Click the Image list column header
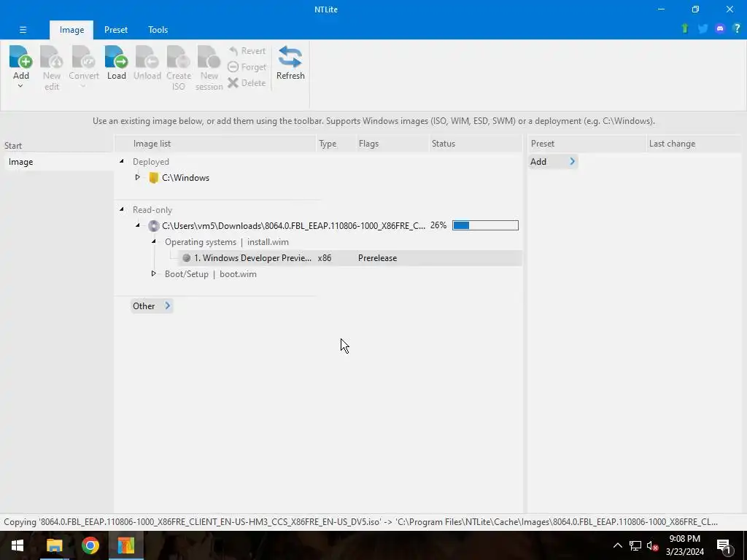Screen dimensions: 747x560 [216, 144]
